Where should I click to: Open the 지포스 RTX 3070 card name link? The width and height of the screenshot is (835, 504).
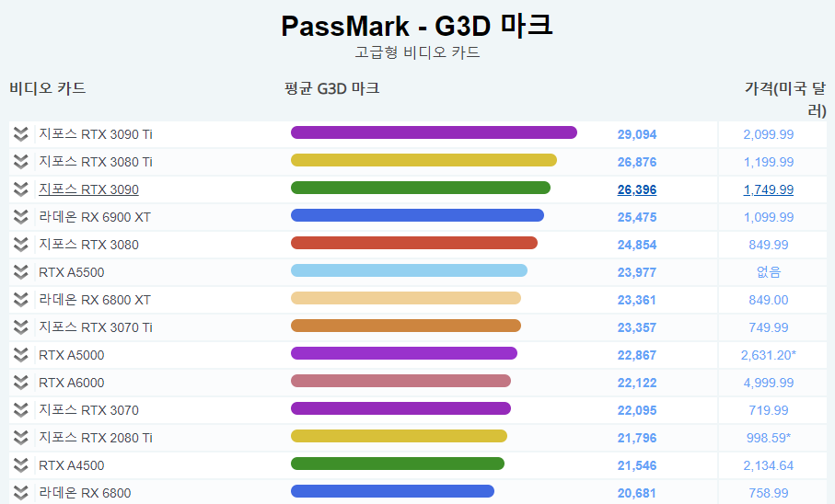click(x=88, y=410)
